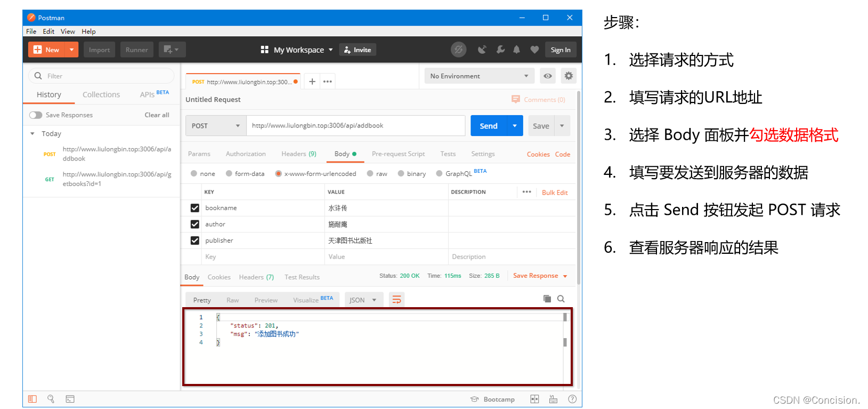Open the Send button dropdown arrow
The width and height of the screenshot is (868, 409).
pos(515,126)
